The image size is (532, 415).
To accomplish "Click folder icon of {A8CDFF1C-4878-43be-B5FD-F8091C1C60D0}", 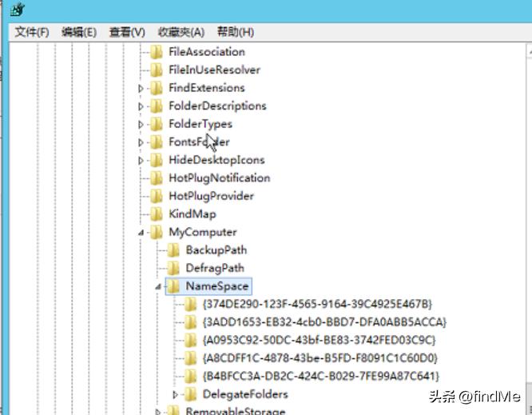I will (190, 358).
